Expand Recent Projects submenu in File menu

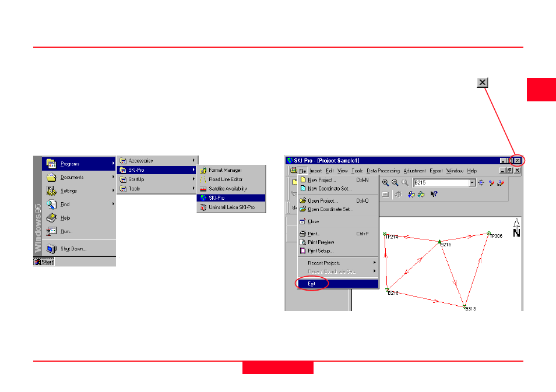338,263
